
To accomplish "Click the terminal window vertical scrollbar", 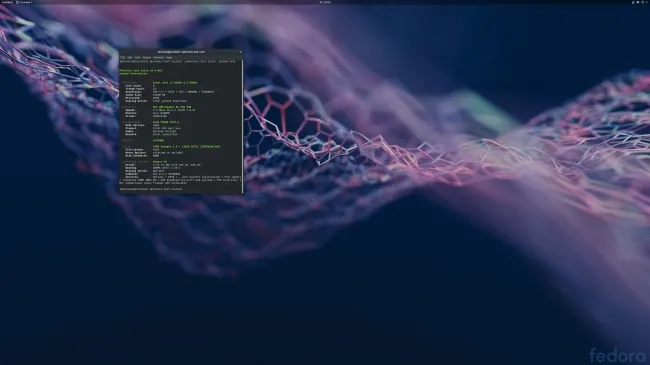I will 243,127.
